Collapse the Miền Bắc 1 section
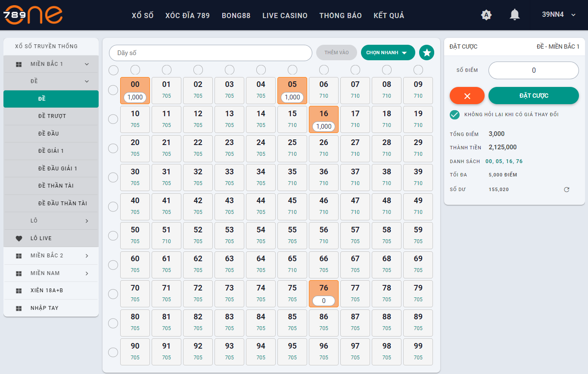This screenshot has width=588, height=374. [x=51, y=64]
